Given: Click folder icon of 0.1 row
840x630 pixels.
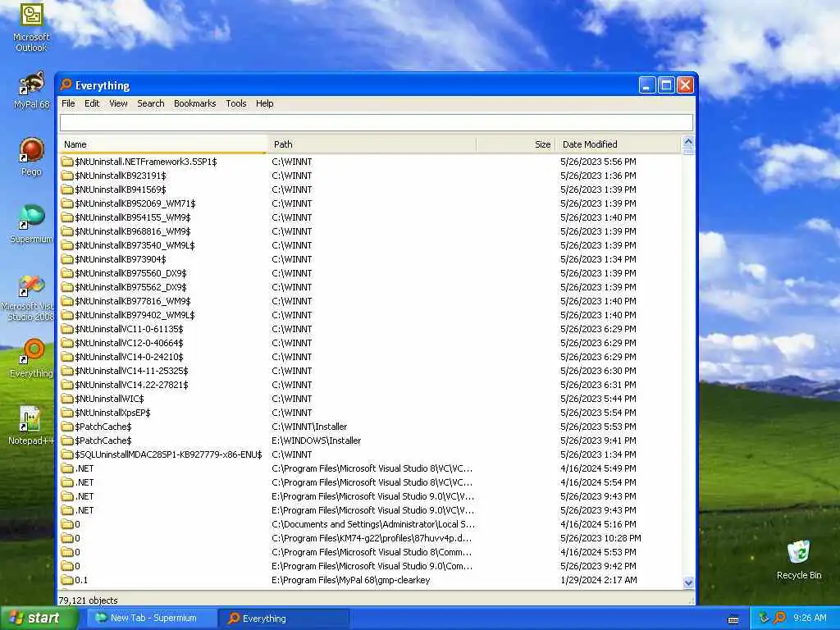Looking at the screenshot, I should click(67, 580).
